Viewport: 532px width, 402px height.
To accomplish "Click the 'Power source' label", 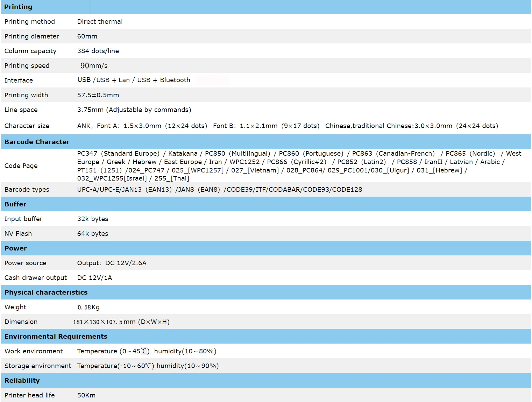I will (x=25, y=263).
